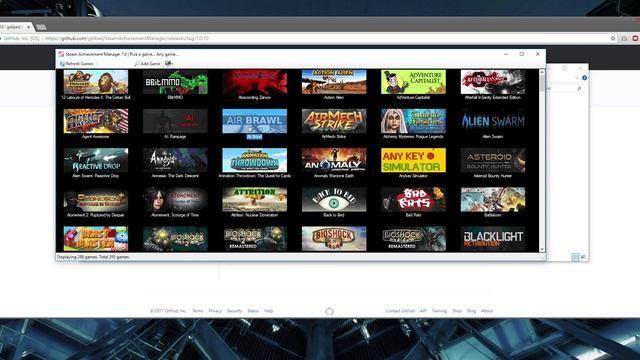
Task: Select the Anykey Simulator game tile
Action: click(413, 163)
